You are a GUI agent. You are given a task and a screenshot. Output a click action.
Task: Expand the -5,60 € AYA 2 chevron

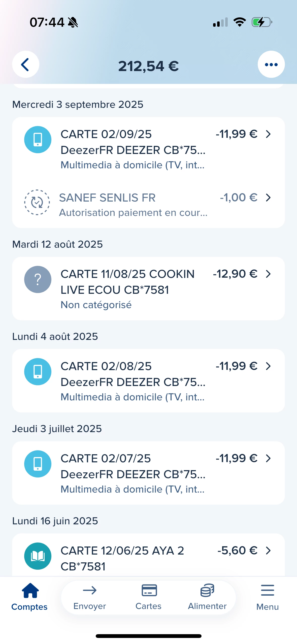point(268,551)
